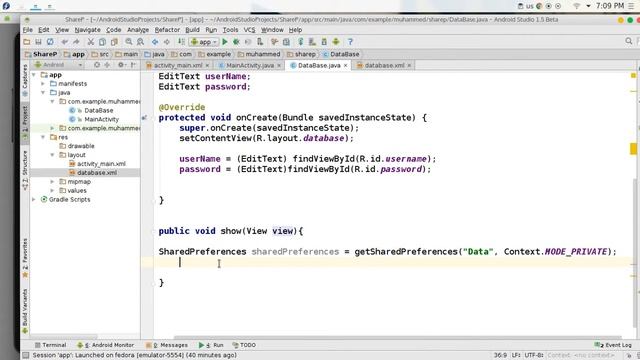Click the Find magnifier toolbar icon
Screen dimensions: 640x360
129,42
